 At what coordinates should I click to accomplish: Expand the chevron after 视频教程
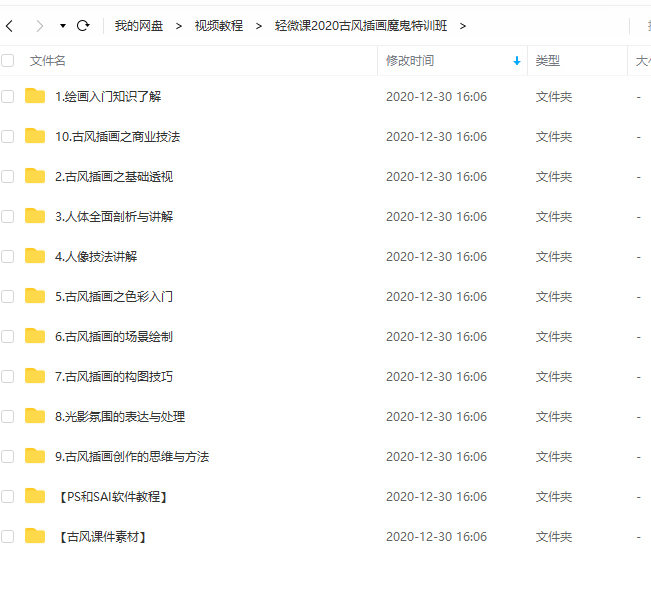(259, 26)
